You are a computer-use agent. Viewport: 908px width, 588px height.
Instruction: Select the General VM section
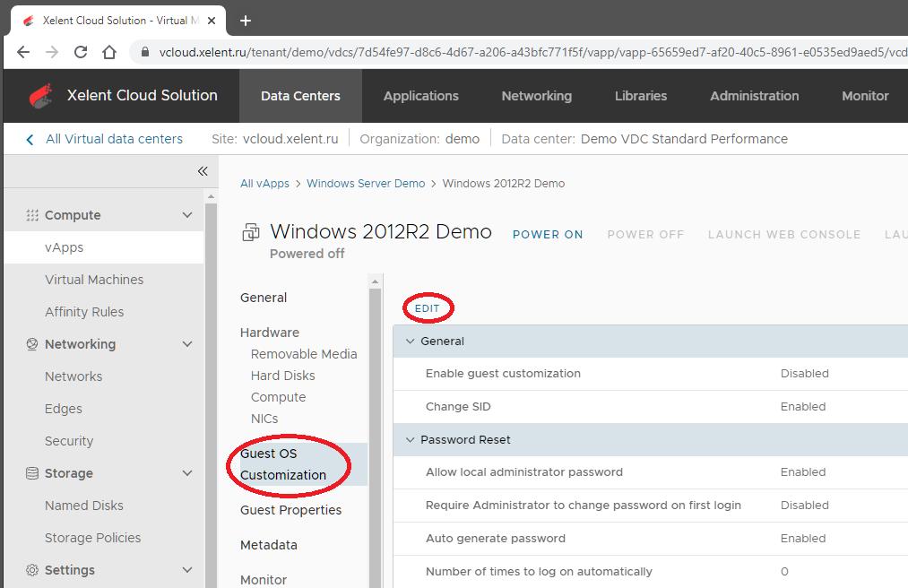tap(264, 298)
